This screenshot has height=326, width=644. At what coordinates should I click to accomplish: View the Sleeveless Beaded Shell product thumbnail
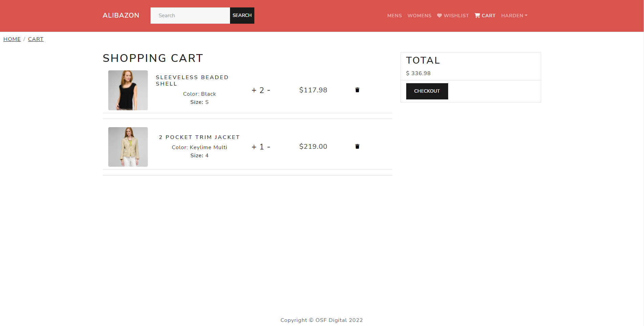click(x=128, y=90)
